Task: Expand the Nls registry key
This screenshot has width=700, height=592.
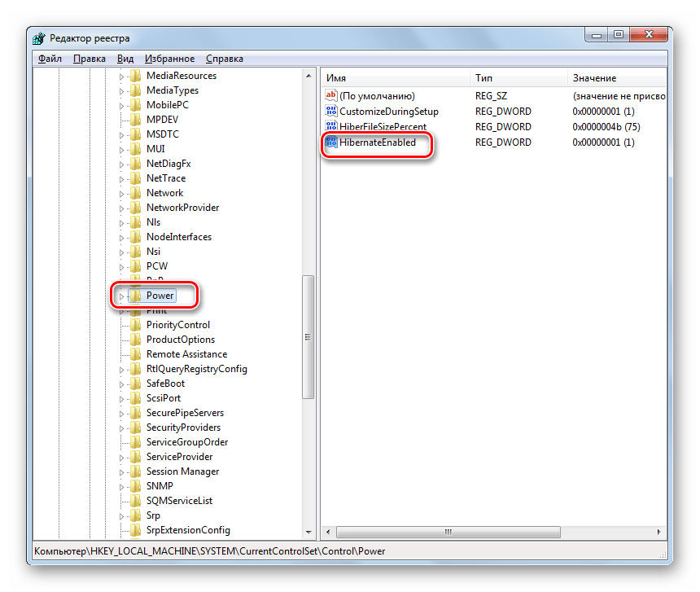Action: point(121,223)
